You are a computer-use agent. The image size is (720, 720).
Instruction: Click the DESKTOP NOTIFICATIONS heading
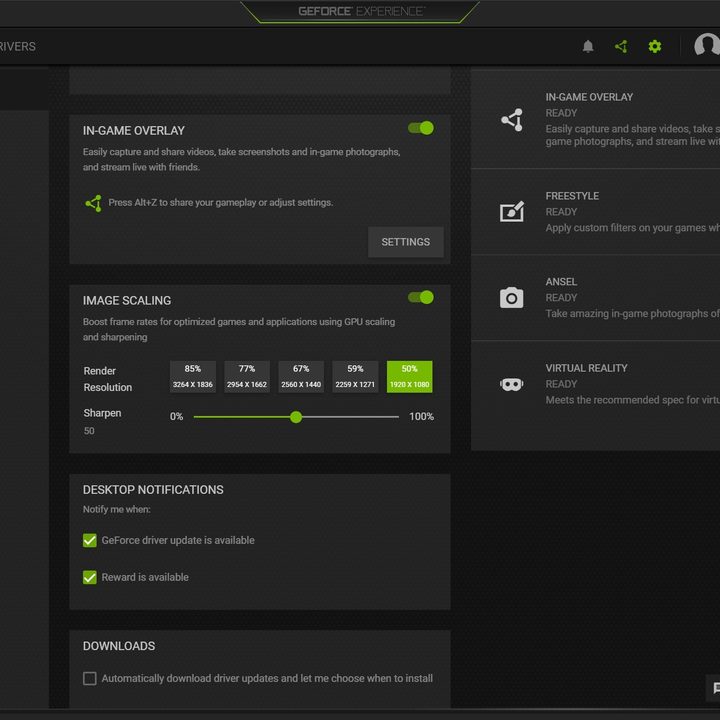click(x=153, y=490)
